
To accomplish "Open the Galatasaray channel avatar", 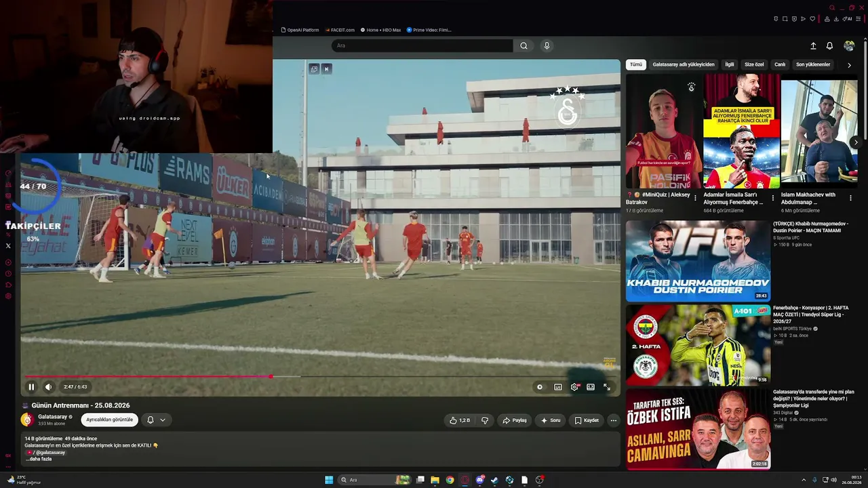I will tap(27, 420).
